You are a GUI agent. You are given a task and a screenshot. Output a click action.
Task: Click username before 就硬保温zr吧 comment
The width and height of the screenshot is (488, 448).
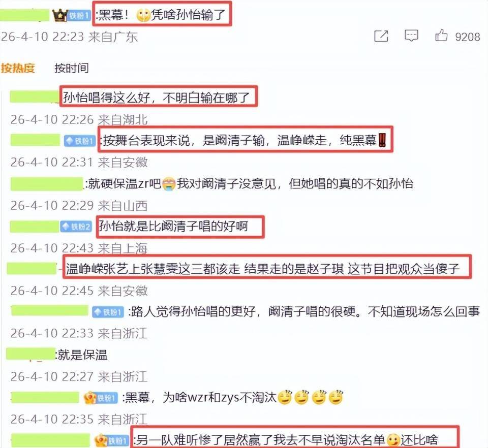point(46,184)
